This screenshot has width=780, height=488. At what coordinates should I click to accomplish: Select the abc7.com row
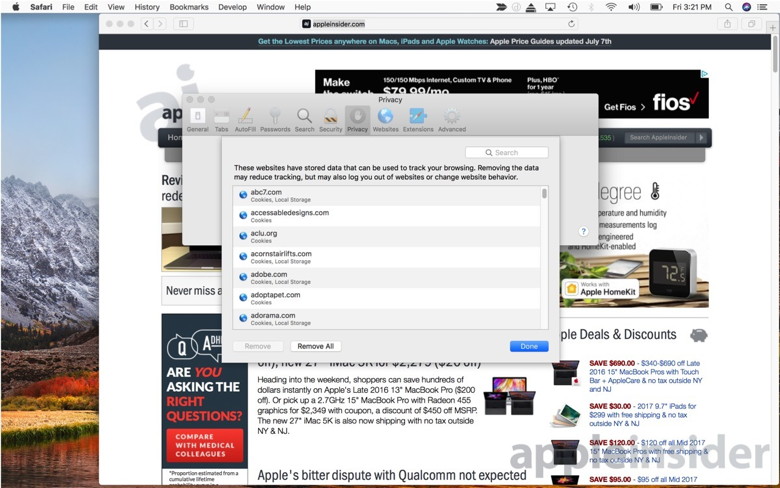pyautogui.click(x=387, y=195)
